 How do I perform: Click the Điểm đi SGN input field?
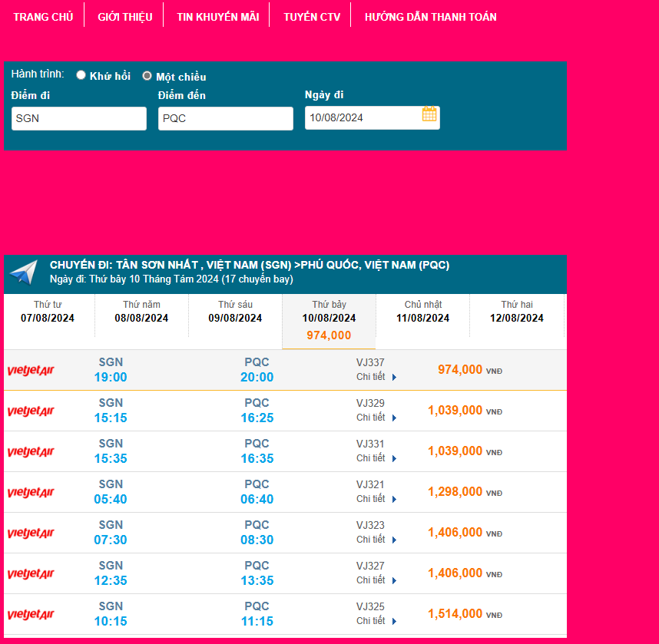pos(78,118)
